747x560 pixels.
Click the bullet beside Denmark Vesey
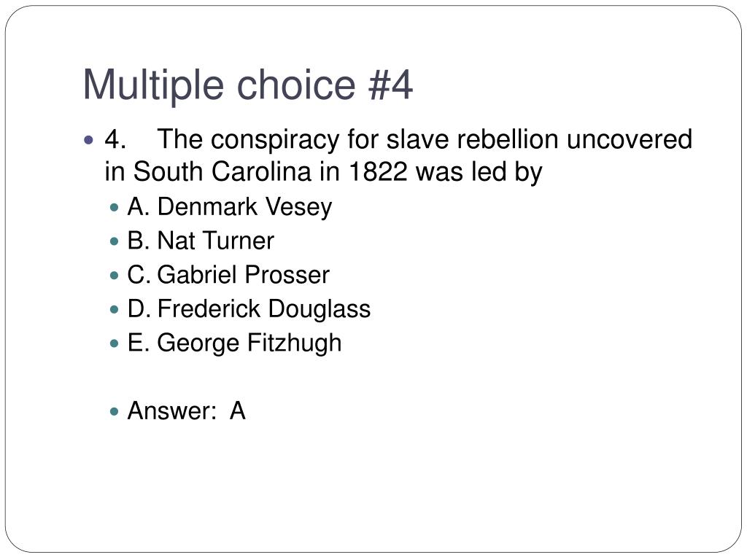point(114,208)
